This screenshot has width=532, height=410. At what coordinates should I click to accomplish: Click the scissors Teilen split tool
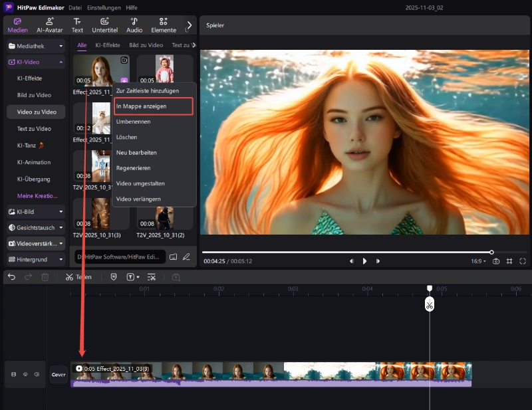pyautogui.click(x=69, y=277)
